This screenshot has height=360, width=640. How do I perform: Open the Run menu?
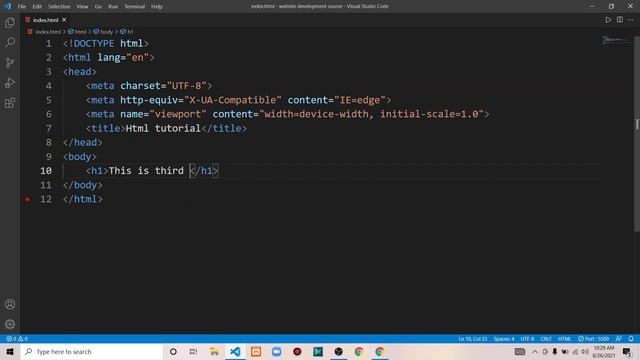(113, 6)
